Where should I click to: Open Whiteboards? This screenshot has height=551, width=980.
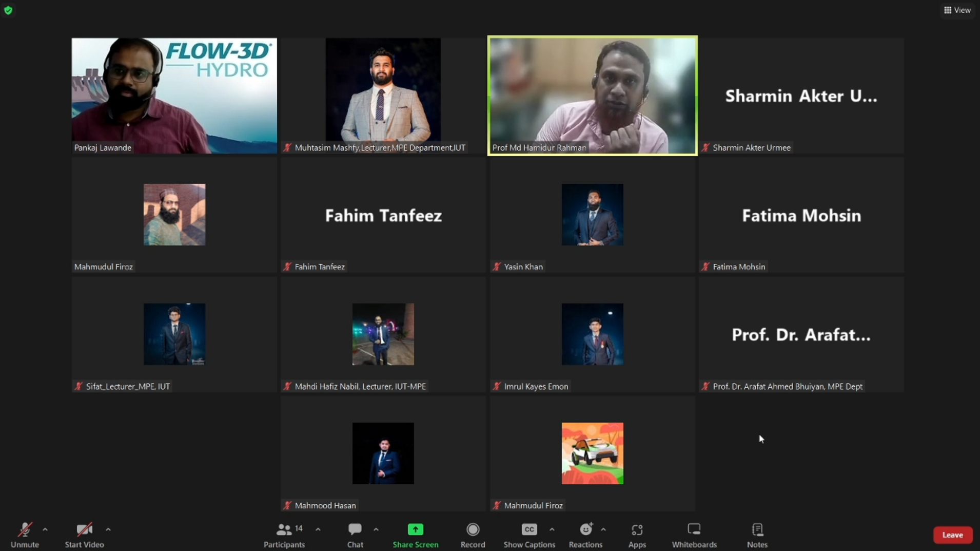[694, 535]
